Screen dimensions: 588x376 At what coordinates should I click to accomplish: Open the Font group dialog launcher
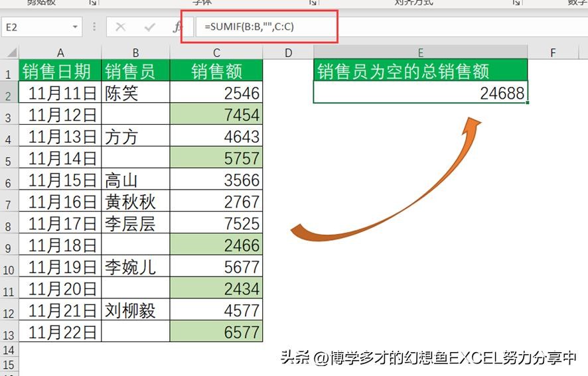click(x=311, y=3)
